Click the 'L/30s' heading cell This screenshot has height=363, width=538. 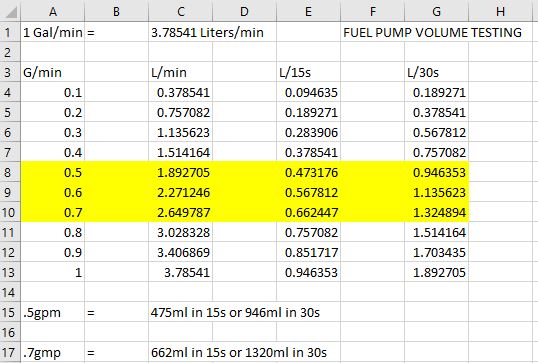coord(436,72)
